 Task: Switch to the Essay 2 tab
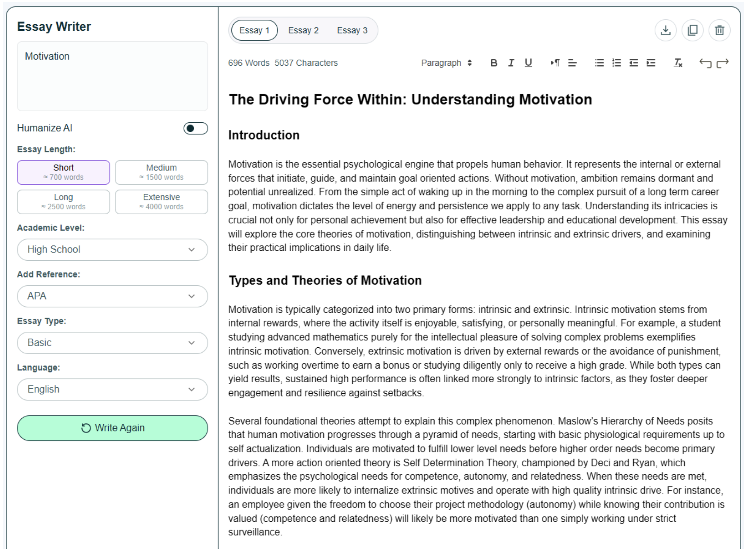coord(303,30)
